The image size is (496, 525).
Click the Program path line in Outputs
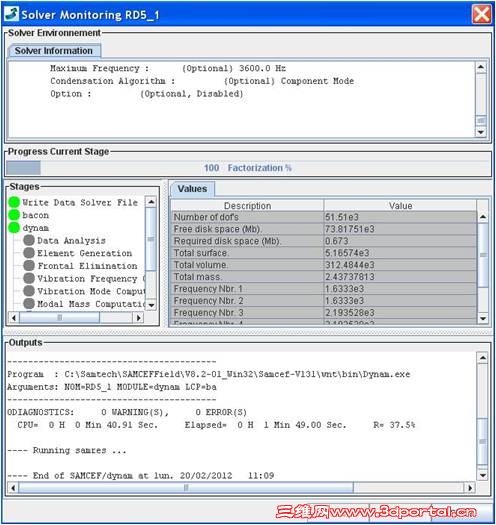pyautogui.click(x=209, y=374)
